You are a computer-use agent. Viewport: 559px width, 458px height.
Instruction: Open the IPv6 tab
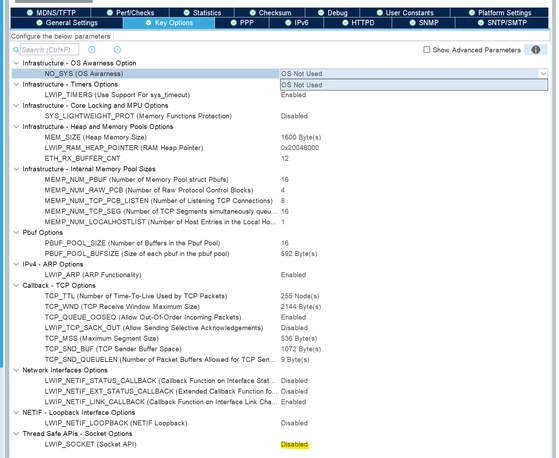(297, 23)
